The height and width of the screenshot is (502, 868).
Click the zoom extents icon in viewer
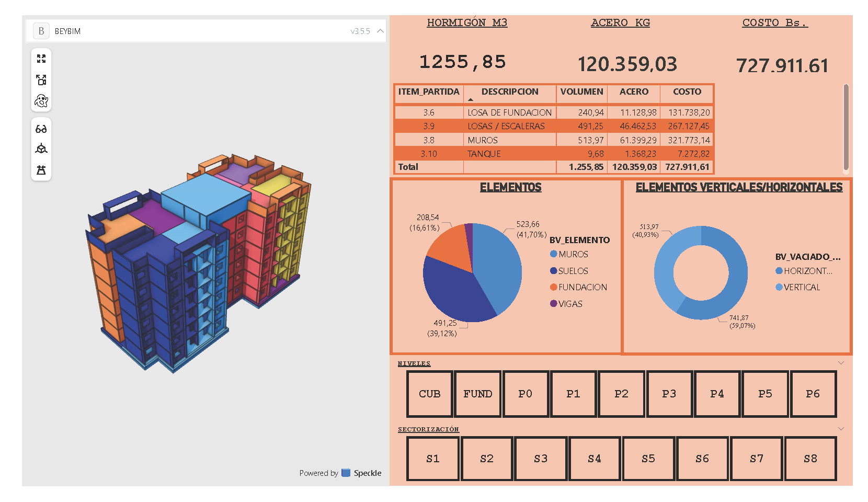click(x=41, y=59)
